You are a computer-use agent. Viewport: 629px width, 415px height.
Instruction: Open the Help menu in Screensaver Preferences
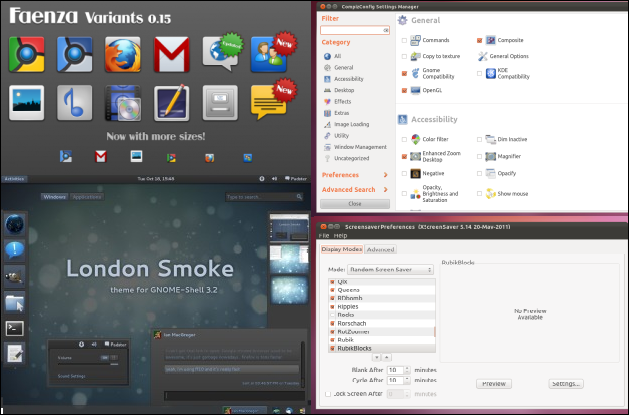340,236
